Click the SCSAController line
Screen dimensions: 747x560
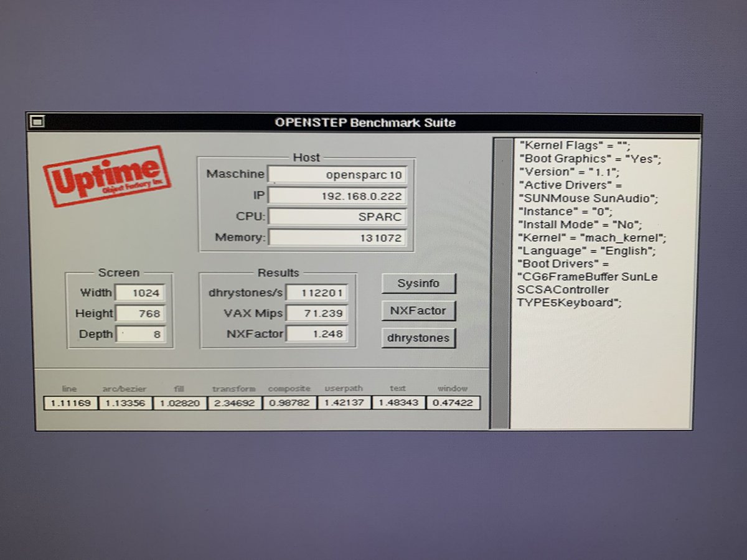(x=563, y=290)
